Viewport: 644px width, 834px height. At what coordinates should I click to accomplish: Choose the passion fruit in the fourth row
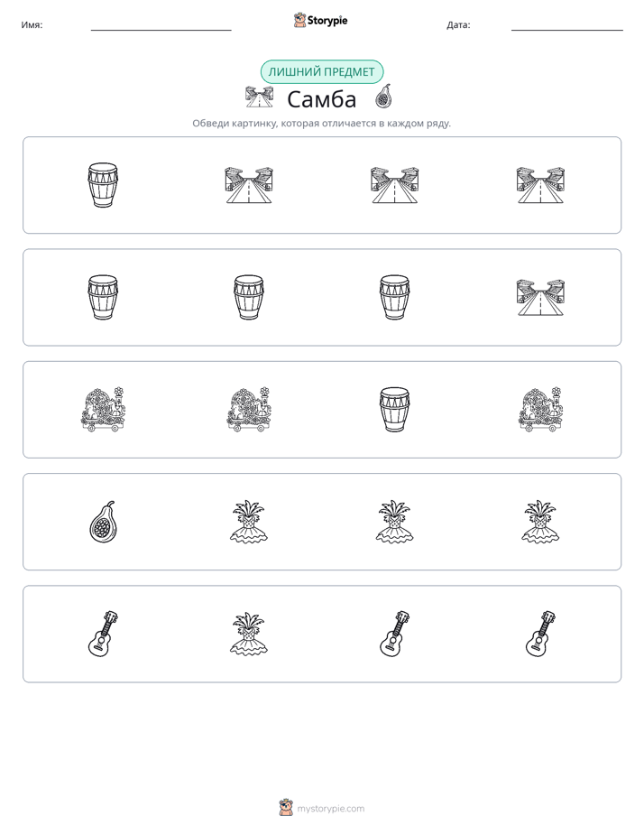click(103, 522)
